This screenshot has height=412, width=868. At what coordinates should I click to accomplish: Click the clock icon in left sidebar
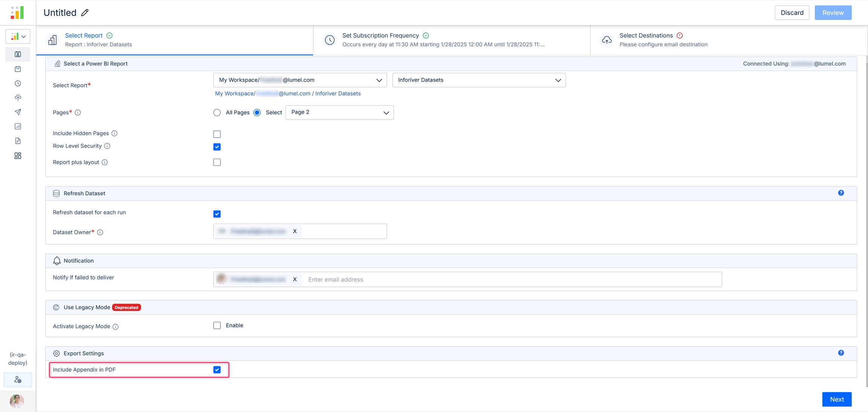[18, 83]
